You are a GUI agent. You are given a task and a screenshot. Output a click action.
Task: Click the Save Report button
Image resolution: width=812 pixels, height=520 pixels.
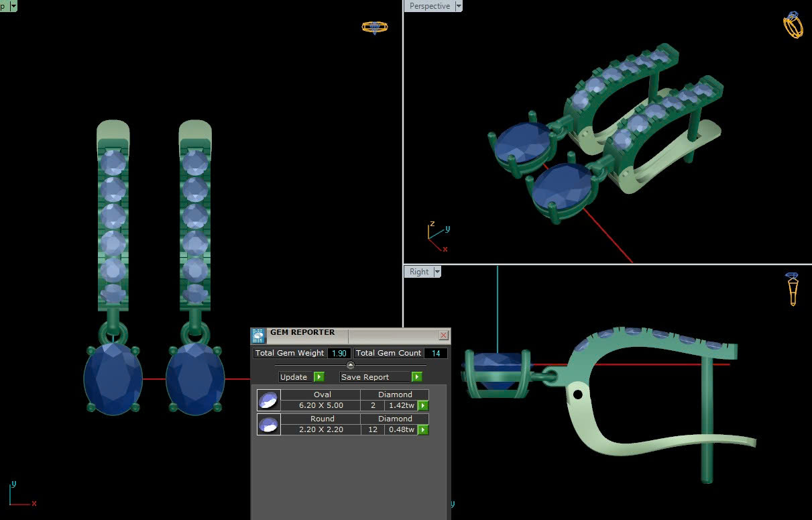381,377
